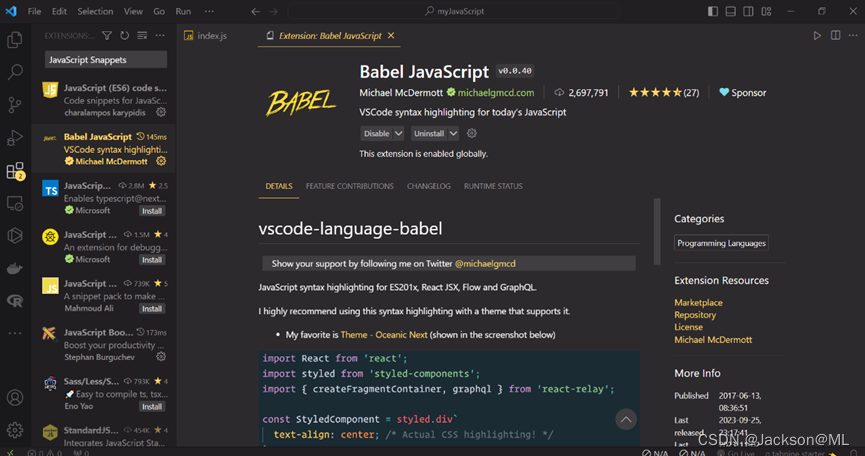Click the Sponsor link
This screenshot has height=456, width=865.
(x=742, y=92)
